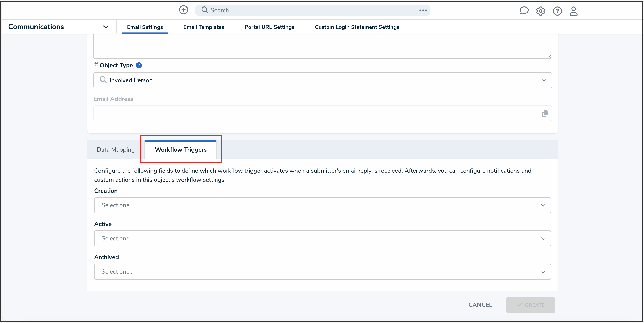Open the Portal URL Settings tab

pos(269,27)
